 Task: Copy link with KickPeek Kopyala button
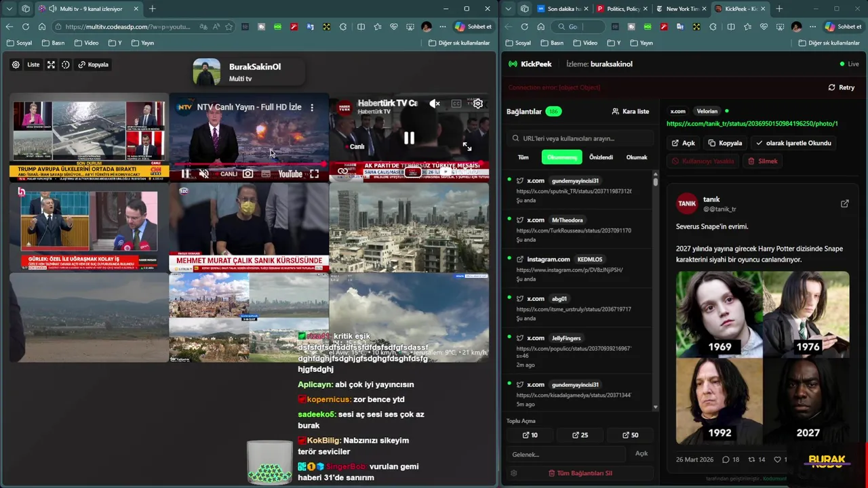coord(725,143)
